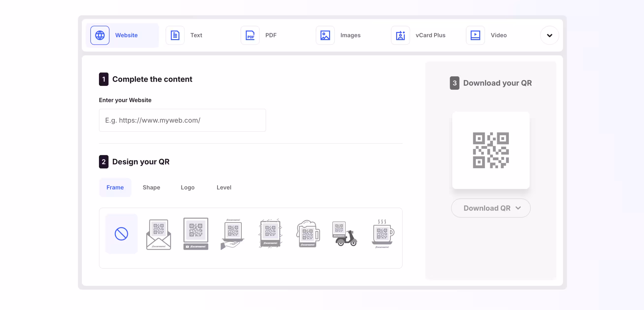Open the Frame design tab
The image size is (644, 310).
(115, 187)
